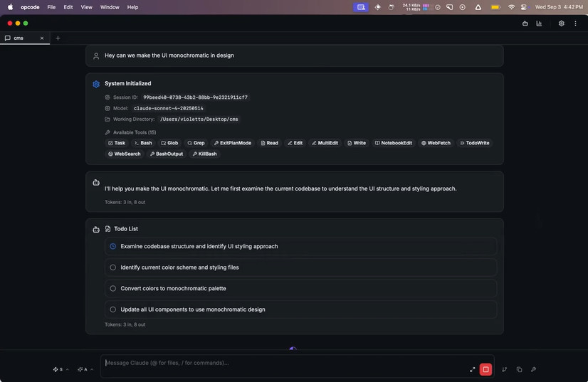Screen dimensions: 588x382
Task: Click the robot icon on the assistant reply
Action: (96, 183)
